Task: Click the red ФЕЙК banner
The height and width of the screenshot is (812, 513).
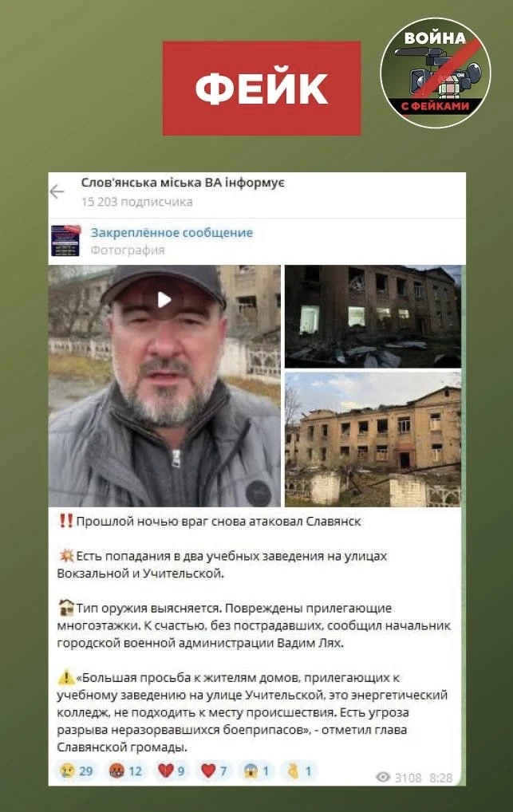Action: (262, 89)
